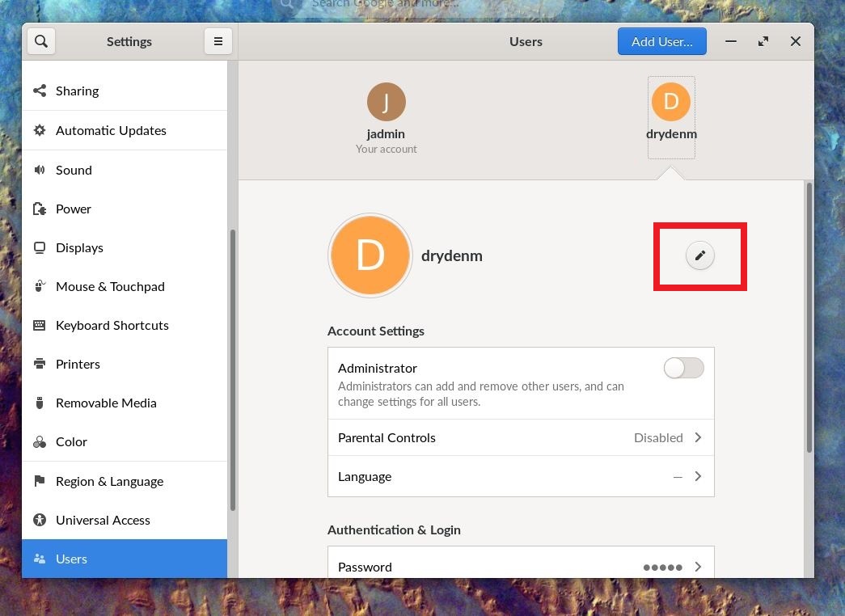Open Displays settings panel
The height and width of the screenshot is (616, 845).
(125, 247)
